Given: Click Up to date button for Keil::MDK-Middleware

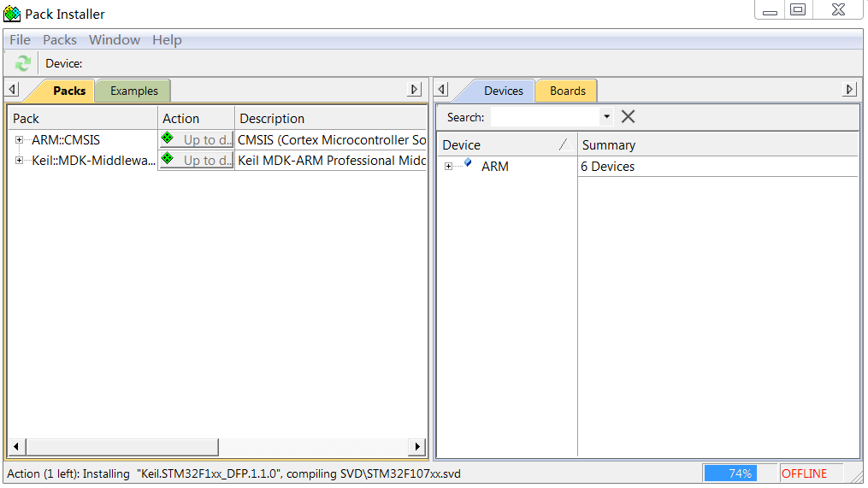Looking at the screenshot, I should tap(197, 161).
